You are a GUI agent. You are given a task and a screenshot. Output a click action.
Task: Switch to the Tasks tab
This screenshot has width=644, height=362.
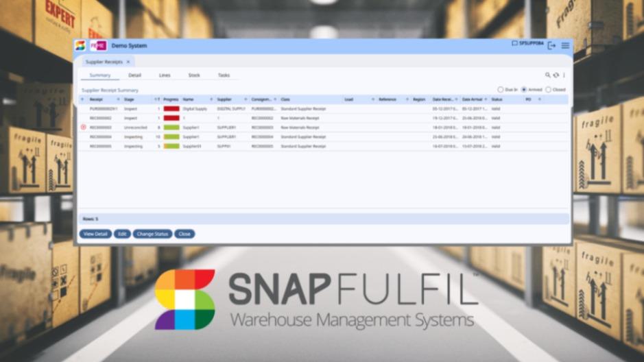click(x=224, y=75)
